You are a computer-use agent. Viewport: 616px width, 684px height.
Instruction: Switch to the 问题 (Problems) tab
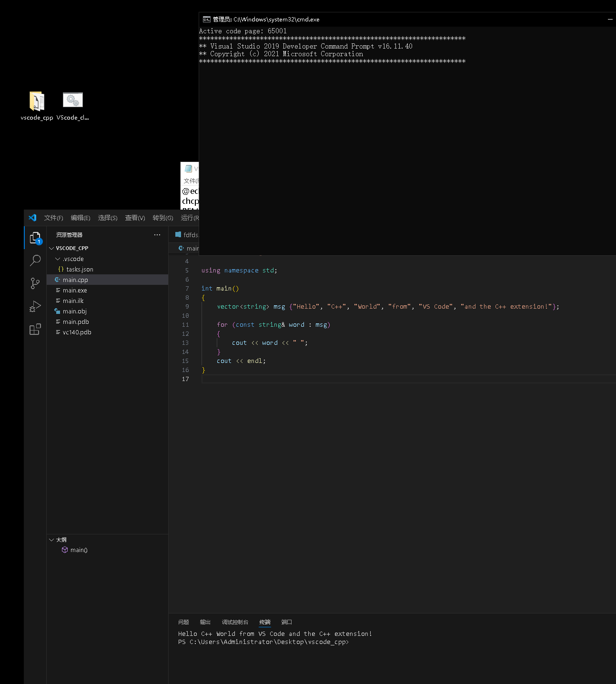click(183, 622)
